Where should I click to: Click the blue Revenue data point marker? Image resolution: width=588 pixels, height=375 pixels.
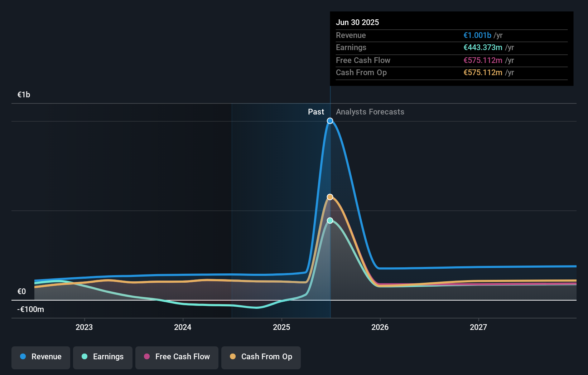[330, 121]
